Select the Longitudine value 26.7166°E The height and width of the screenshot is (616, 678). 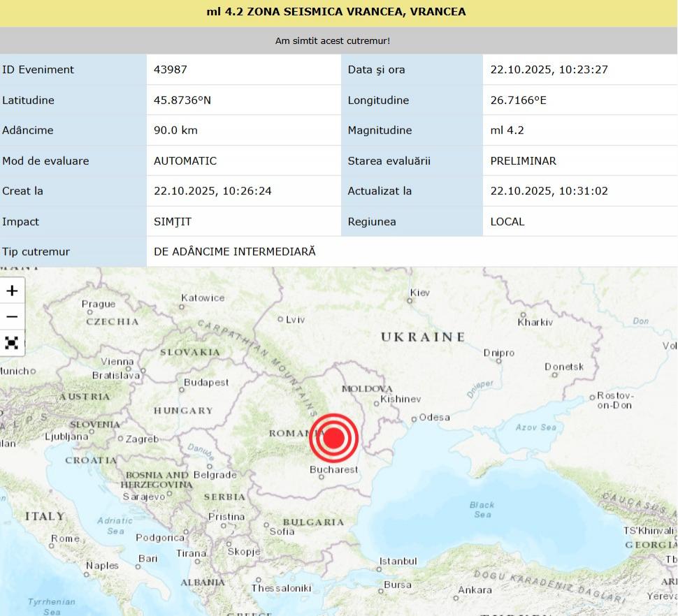(x=519, y=100)
